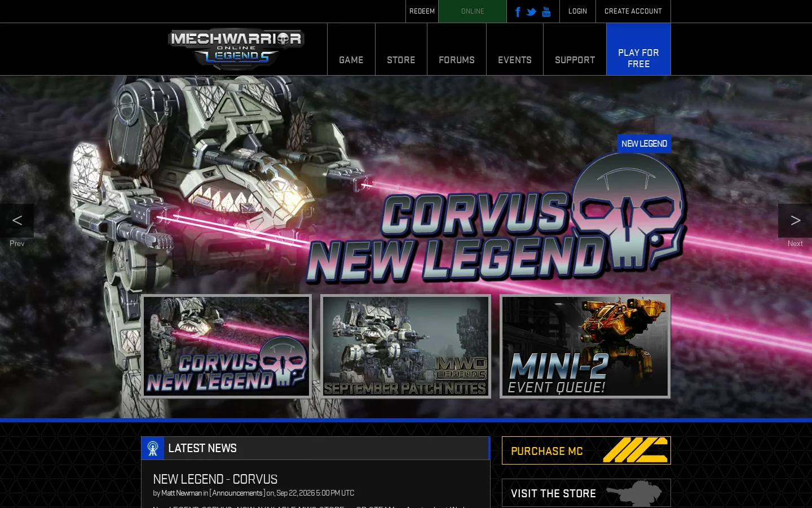This screenshot has height=508, width=812.
Task: Click CREATE ACCOUNT
Action: (633, 11)
